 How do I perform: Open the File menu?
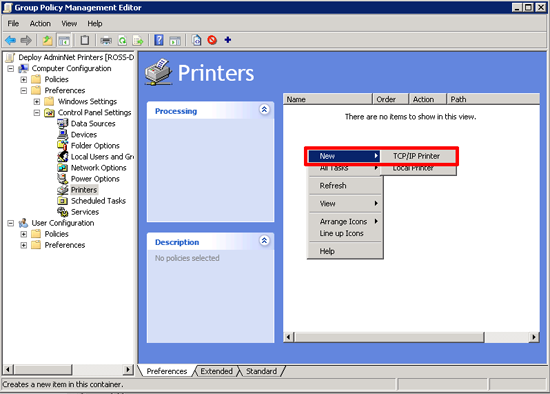pyautogui.click(x=13, y=24)
